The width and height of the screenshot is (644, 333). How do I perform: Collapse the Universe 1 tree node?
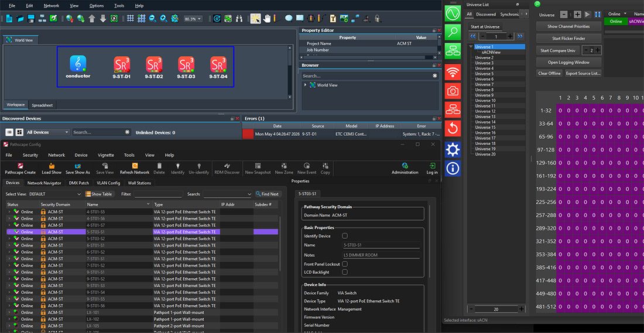(x=471, y=47)
